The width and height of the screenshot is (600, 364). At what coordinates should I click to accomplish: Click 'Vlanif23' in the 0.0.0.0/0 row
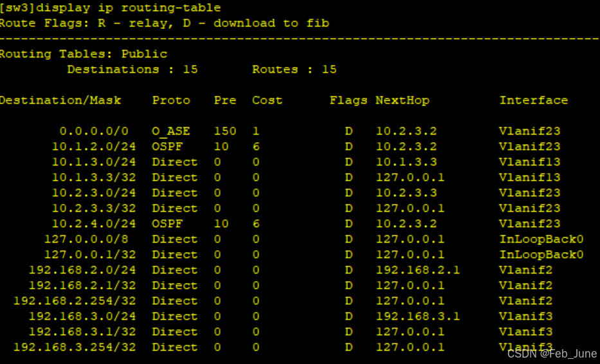530,131
